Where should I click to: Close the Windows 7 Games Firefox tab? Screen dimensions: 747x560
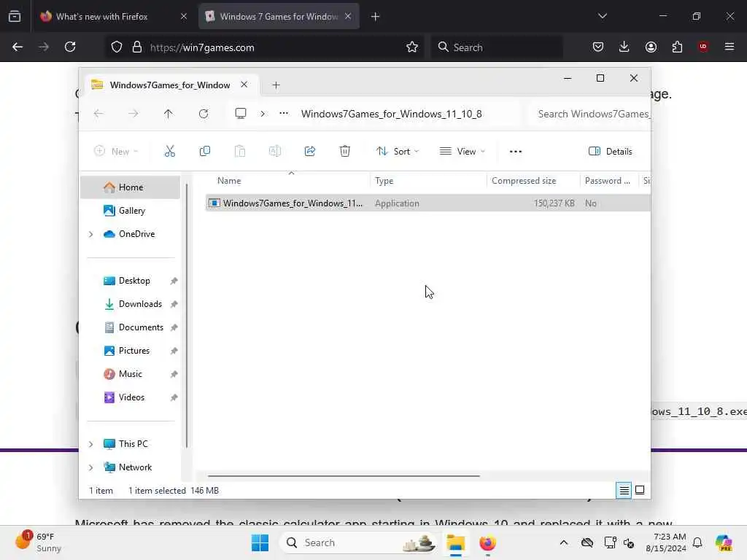point(348,16)
